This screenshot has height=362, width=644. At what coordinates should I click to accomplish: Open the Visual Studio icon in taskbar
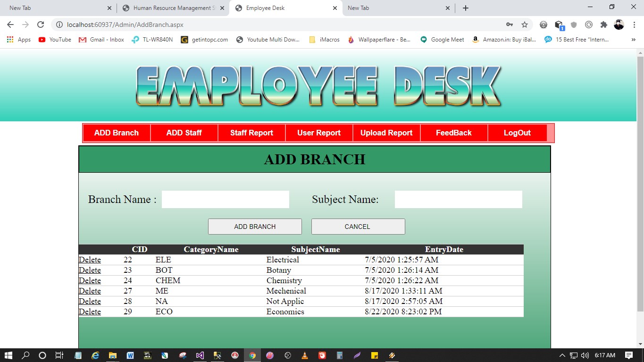pyautogui.click(x=200, y=355)
